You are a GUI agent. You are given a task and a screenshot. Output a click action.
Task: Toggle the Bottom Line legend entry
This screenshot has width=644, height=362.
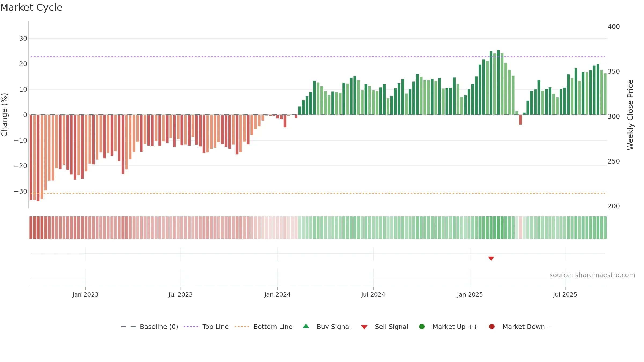coord(264,327)
